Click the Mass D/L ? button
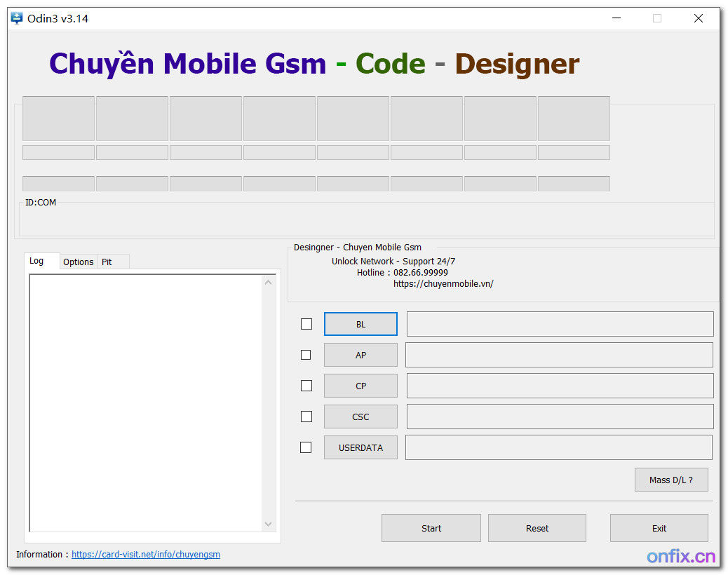The image size is (728, 575). 671,480
